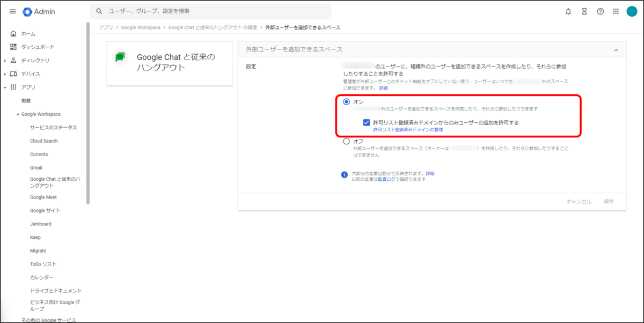Click the Google Workspace breadcrumb link
Viewport: 644px width, 323px height.
(x=141, y=27)
